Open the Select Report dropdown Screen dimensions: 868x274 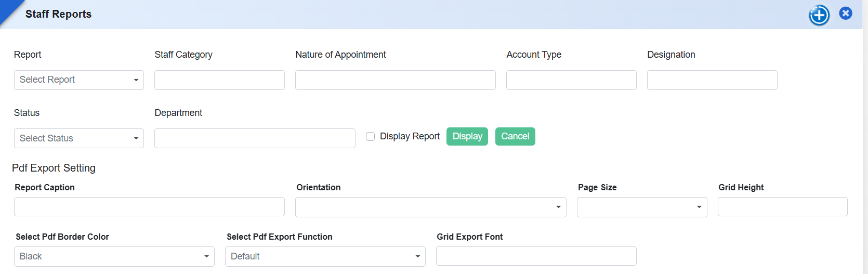[x=79, y=80]
